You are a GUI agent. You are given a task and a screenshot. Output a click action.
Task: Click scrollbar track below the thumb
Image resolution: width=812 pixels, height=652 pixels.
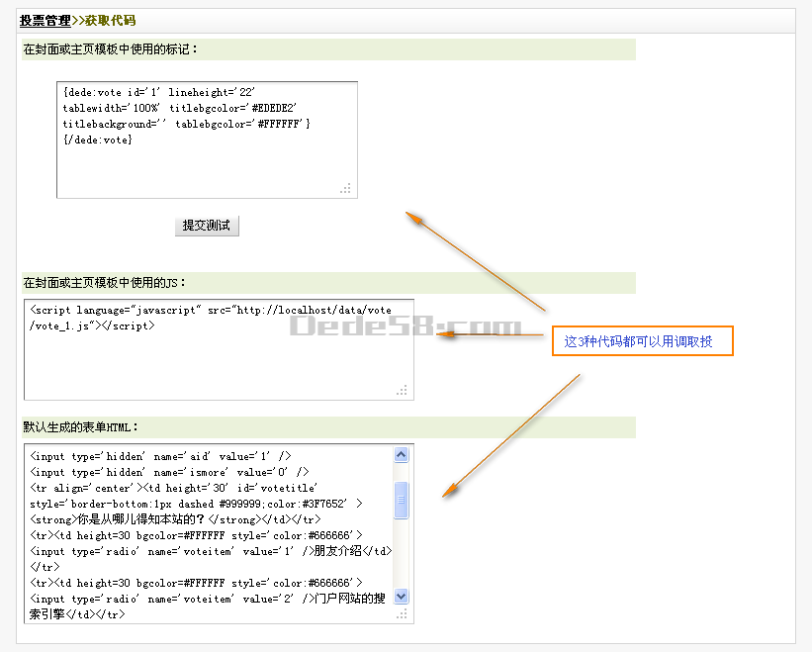401,554
